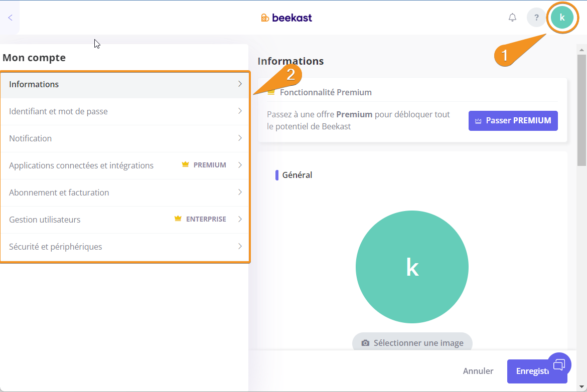Expand Sécurité et périphériques chevron
The height and width of the screenshot is (392, 587).
tap(240, 246)
